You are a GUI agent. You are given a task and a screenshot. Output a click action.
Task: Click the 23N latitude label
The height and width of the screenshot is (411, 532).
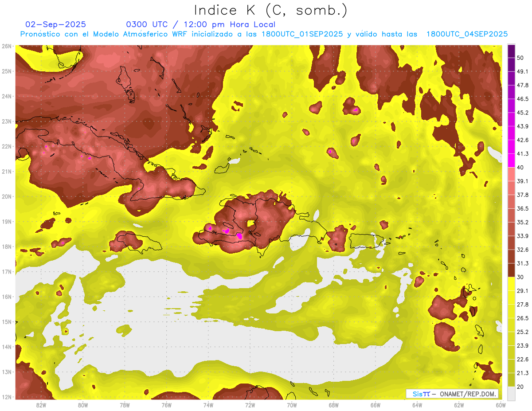[x=6, y=121]
